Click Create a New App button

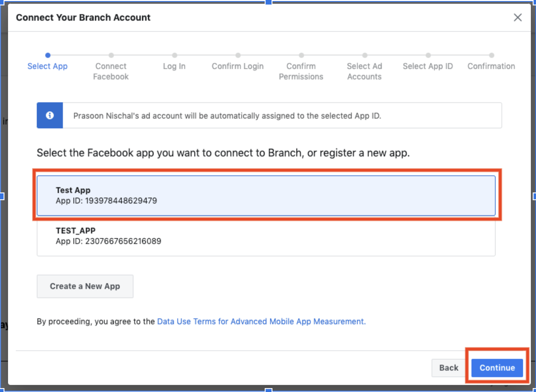(85, 286)
